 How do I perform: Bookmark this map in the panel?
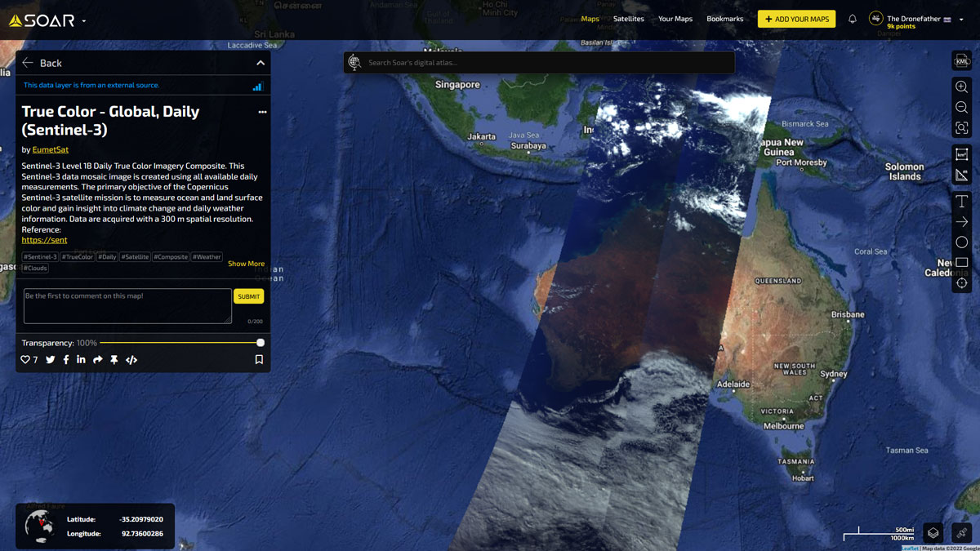(x=259, y=360)
